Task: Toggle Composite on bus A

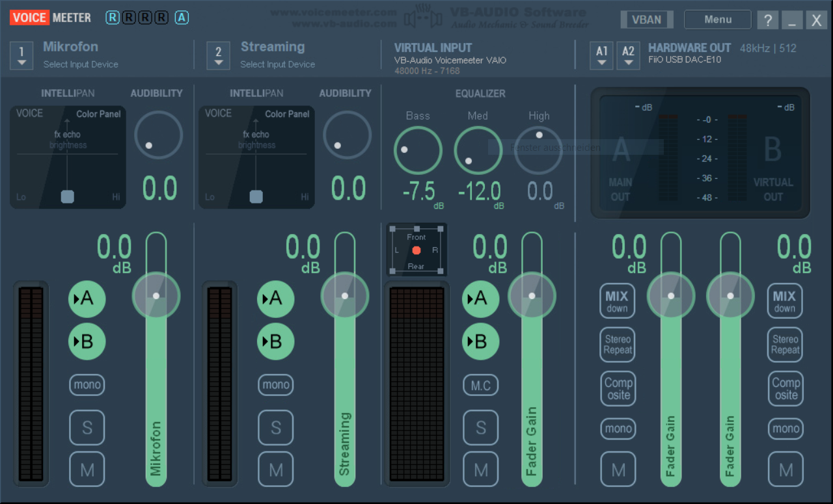Action: click(x=617, y=388)
